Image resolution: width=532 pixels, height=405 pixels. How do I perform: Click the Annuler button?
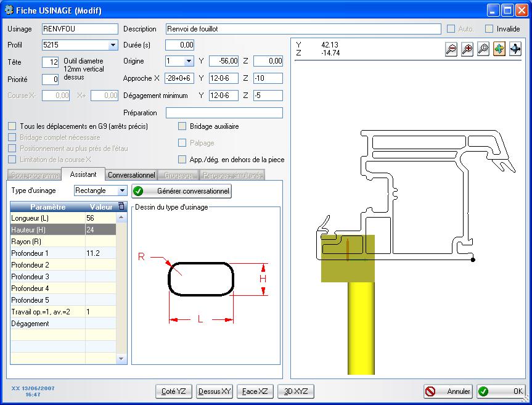click(448, 391)
